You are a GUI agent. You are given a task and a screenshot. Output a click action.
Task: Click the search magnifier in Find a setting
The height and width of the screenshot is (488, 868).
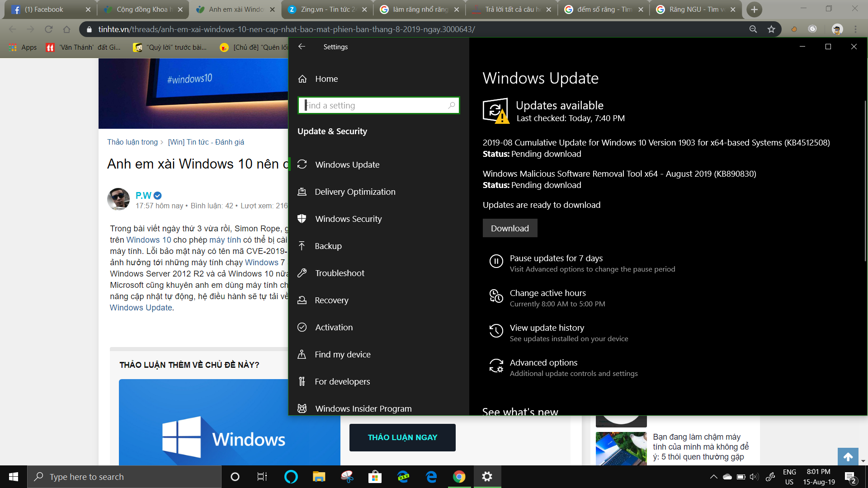coord(451,105)
